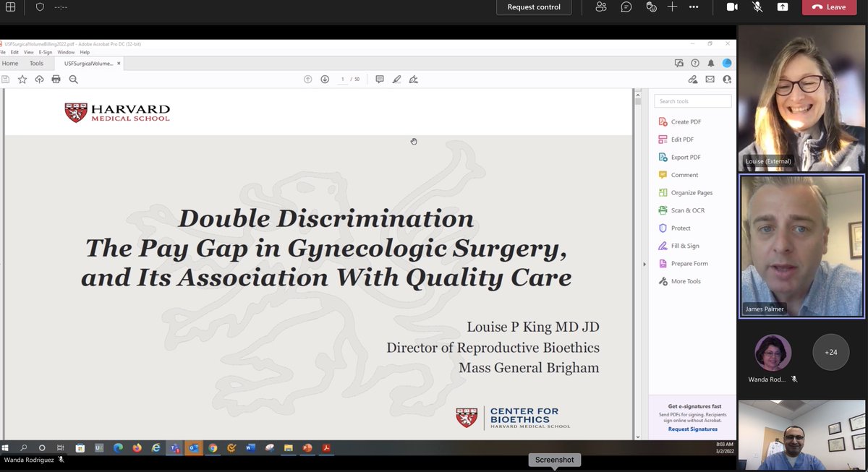The image size is (868, 472).
Task: Click the Search tools field
Action: (x=692, y=101)
